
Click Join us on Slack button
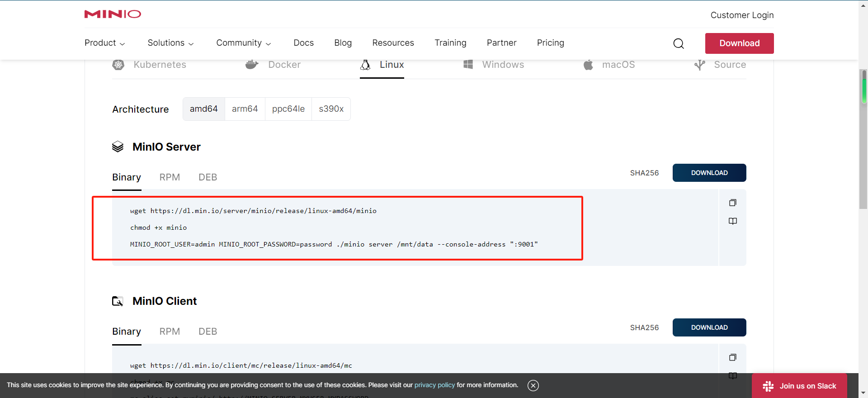[799, 386]
